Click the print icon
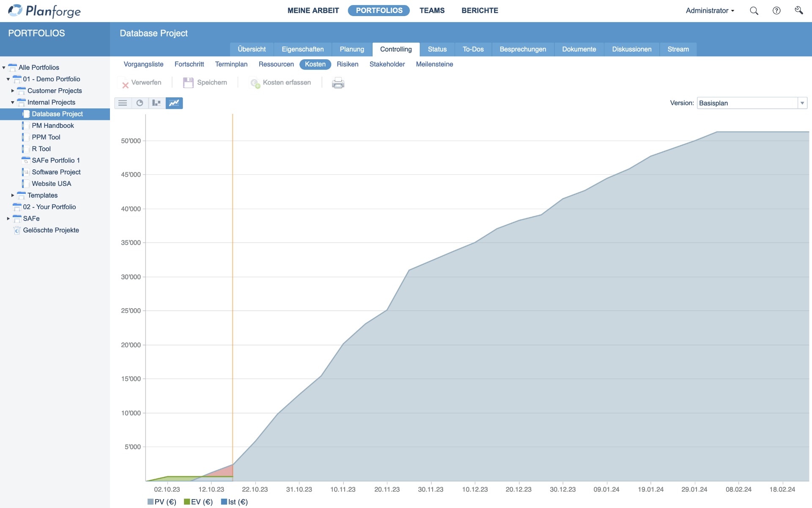The height and width of the screenshot is (508, 812). tap(338, 82)
